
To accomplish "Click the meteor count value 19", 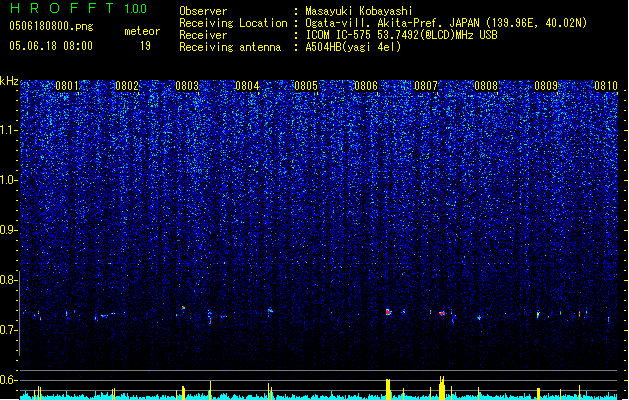I will tap(145, 46).
